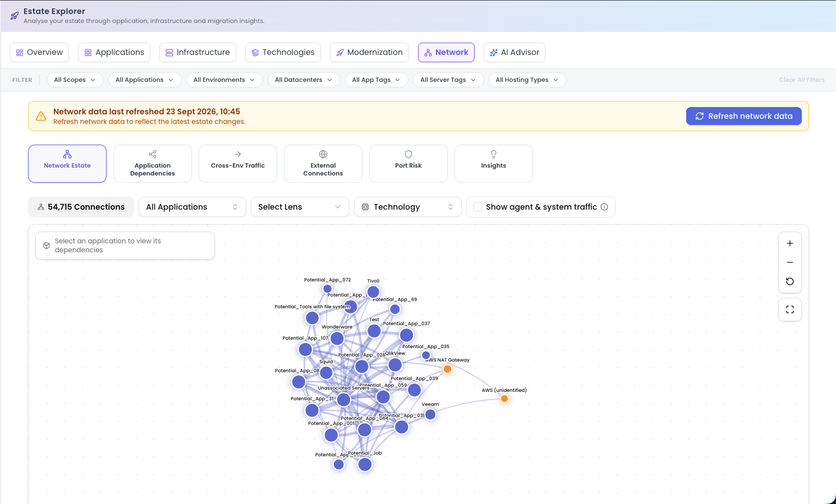Click the info icon beside agent traffic

click(604, 207)
